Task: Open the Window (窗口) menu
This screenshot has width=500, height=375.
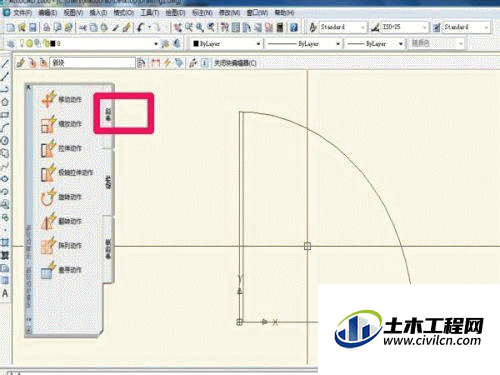Action: click(x=257, y=13)
